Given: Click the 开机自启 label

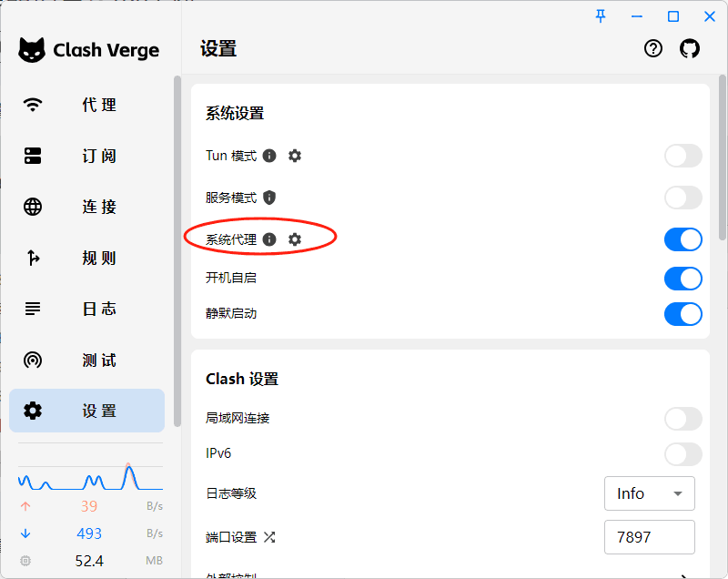Looking at the screenshot, I should point(231,278).
